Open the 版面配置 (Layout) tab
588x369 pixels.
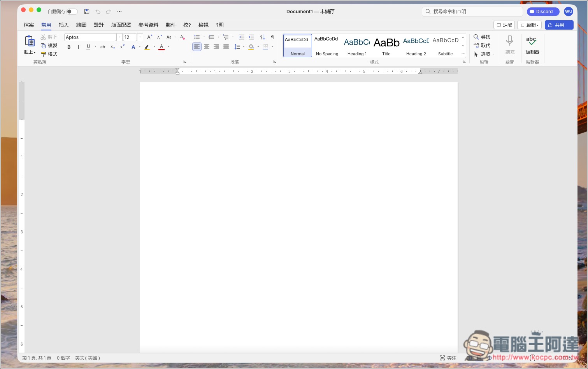point(121,25)
